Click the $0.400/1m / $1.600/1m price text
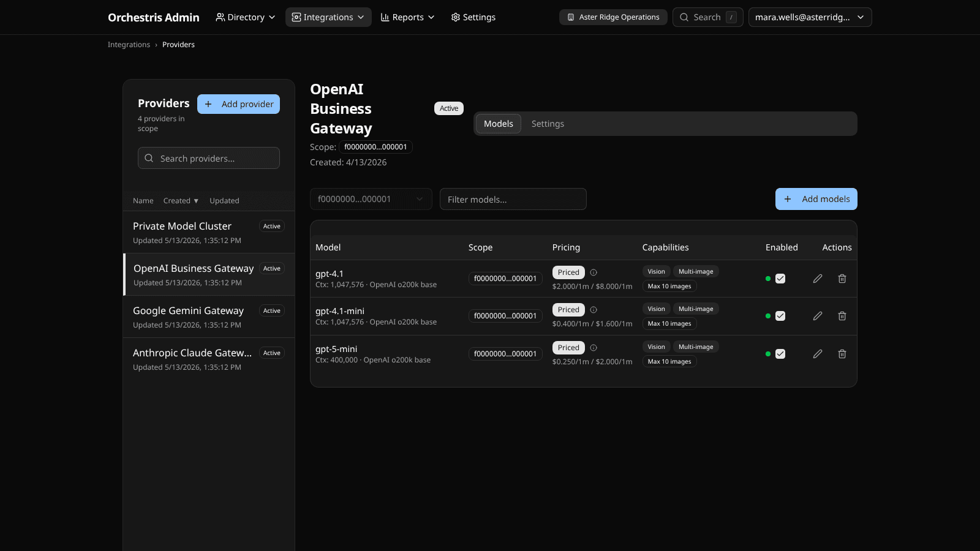The image size is (980, 551). click(x=592, y=324)
